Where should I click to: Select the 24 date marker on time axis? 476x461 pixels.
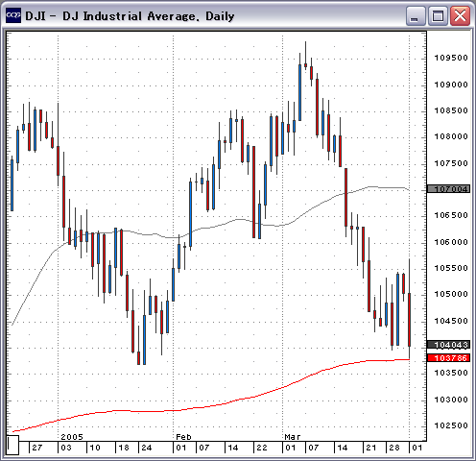tap(147, 448)
